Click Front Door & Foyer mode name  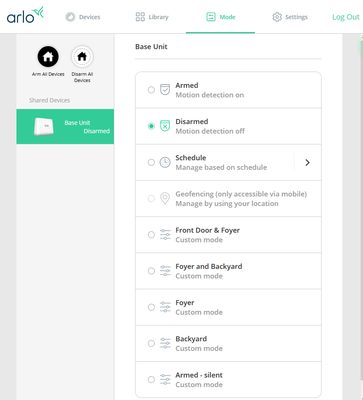[207, 230]
